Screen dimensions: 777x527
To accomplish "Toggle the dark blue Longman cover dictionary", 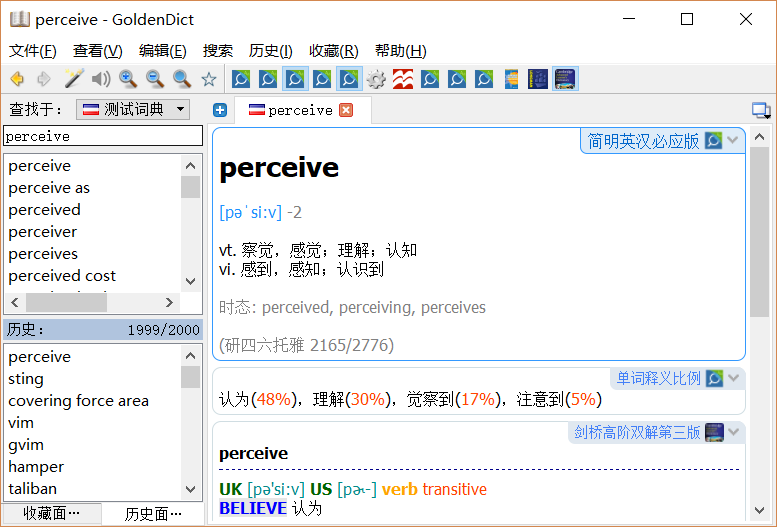I will pos(538,79).
